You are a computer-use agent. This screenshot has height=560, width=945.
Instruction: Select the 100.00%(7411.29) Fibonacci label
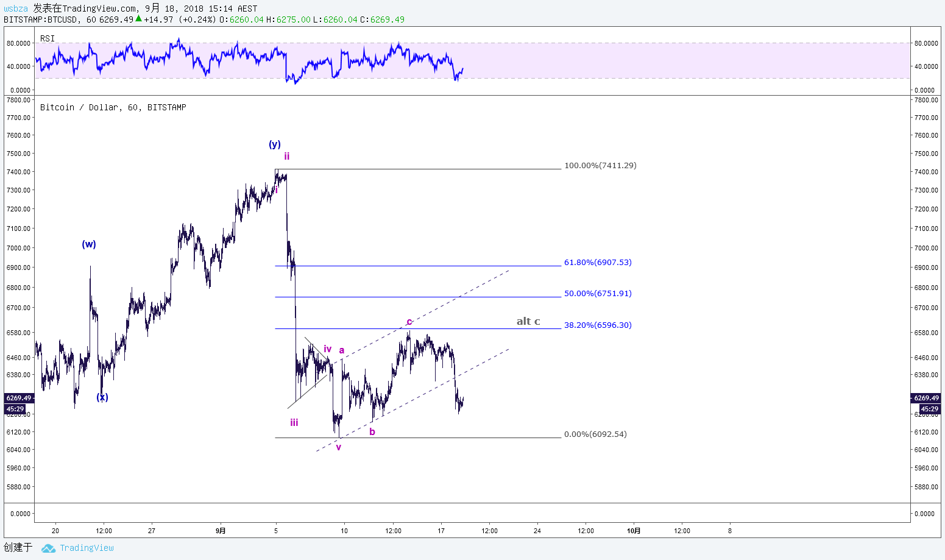click(x=600, y=165)
